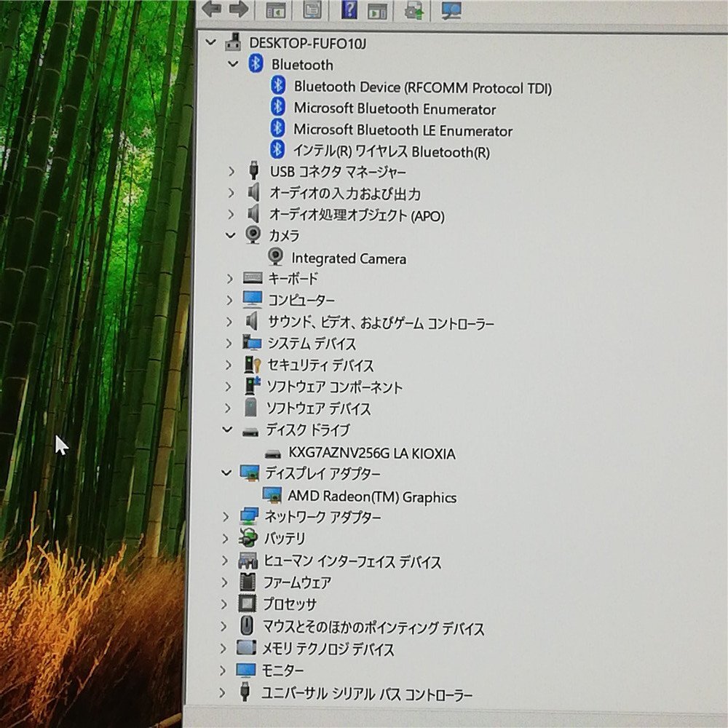This screenshot has height=728, width=728.
Task: Expand オーディオ処理オブジェクト (APO)
Action: pos(232,214)
